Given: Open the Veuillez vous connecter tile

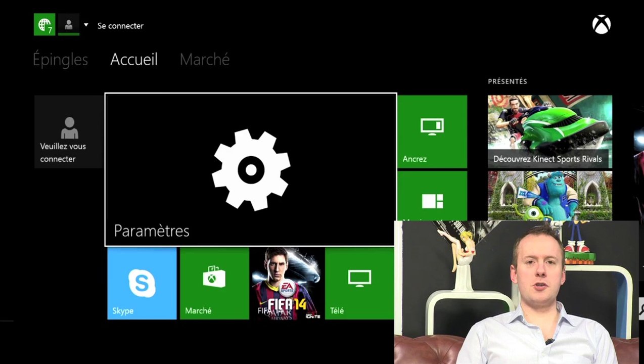Looking at the screenshot, I should (69, 131).
